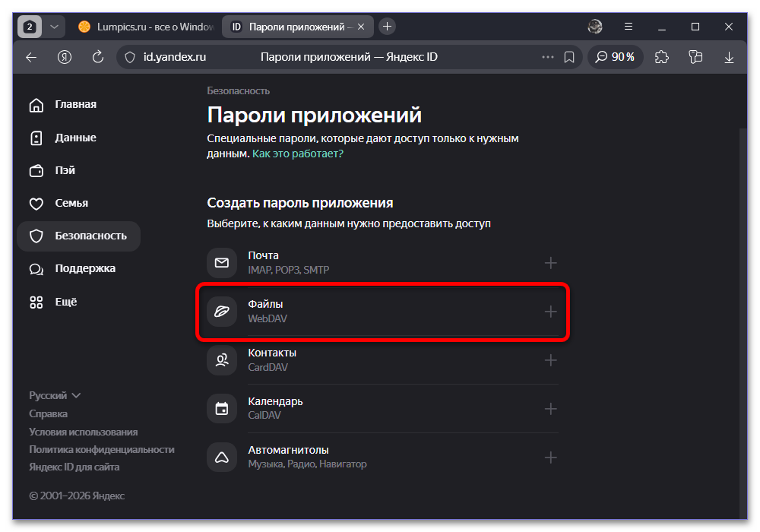Viewport: 760px width, 532px height.
Task: Open the extensions puzzle icon
Action: [x=662, y=57]
